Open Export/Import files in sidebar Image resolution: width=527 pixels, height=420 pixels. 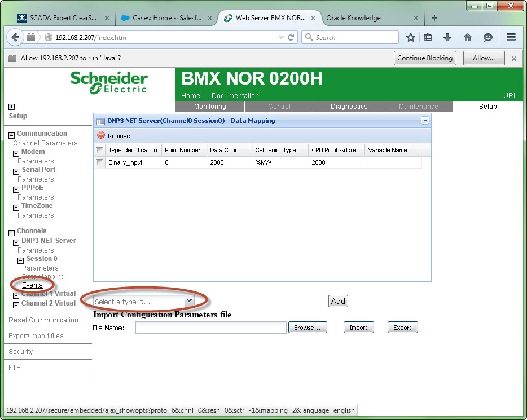36,336
